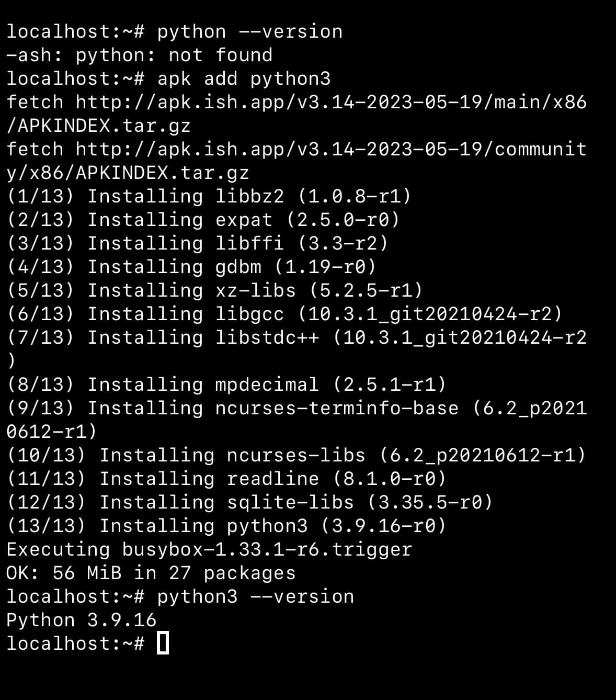
Task: Click the "OK: 56 MiB in 27 packages" line
Action: pos(151,573)
